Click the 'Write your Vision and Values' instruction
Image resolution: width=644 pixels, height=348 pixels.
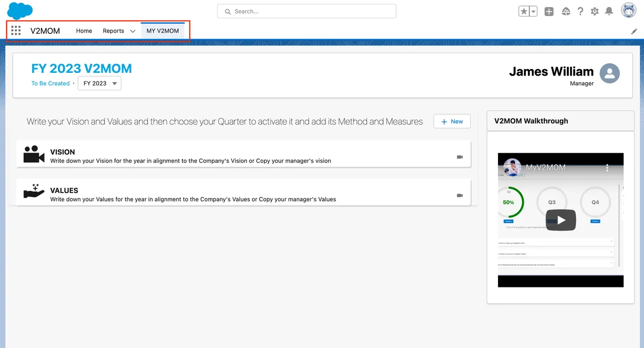(225, 122)
